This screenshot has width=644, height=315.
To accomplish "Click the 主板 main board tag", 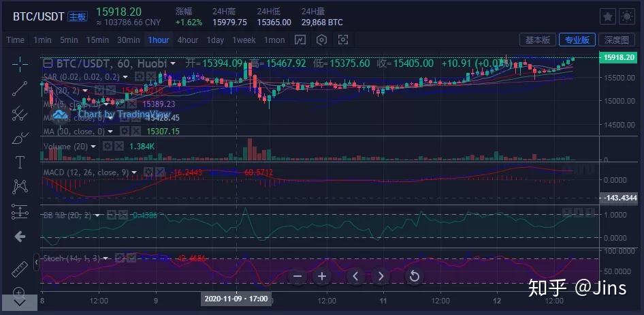I will [77, 16].
